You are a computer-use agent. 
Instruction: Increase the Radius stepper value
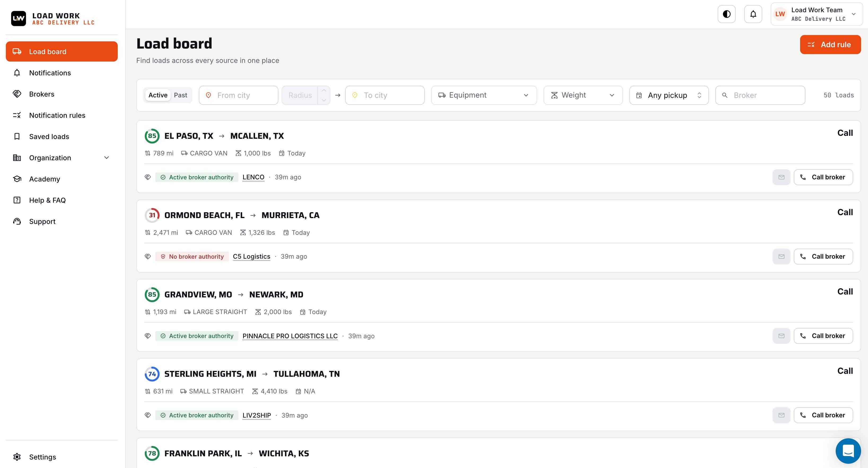coord(324,91)
